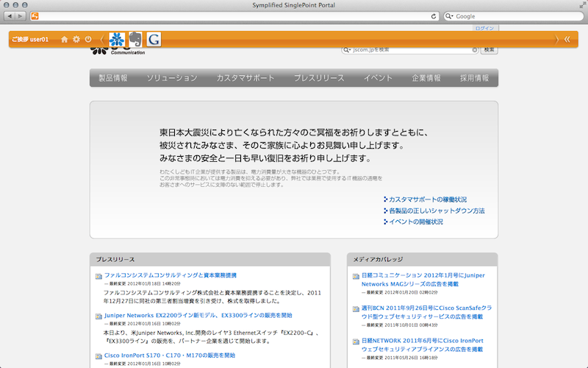Click the jscom.jp site search field
The image size is (588, 368).
[x=409, y=50]
